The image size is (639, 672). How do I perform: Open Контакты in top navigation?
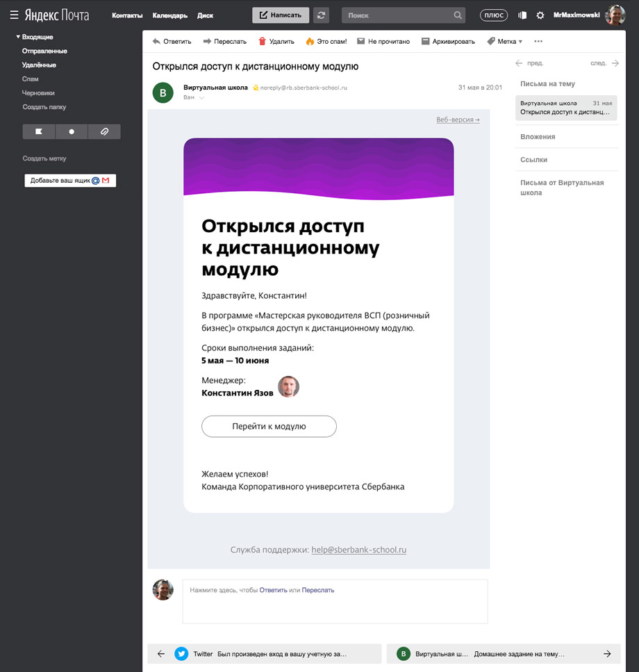pyautogui.click(x=127, y=15)
